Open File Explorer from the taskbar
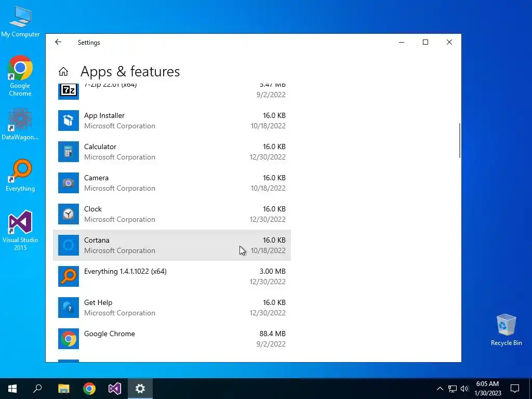 tap(63, 389)
